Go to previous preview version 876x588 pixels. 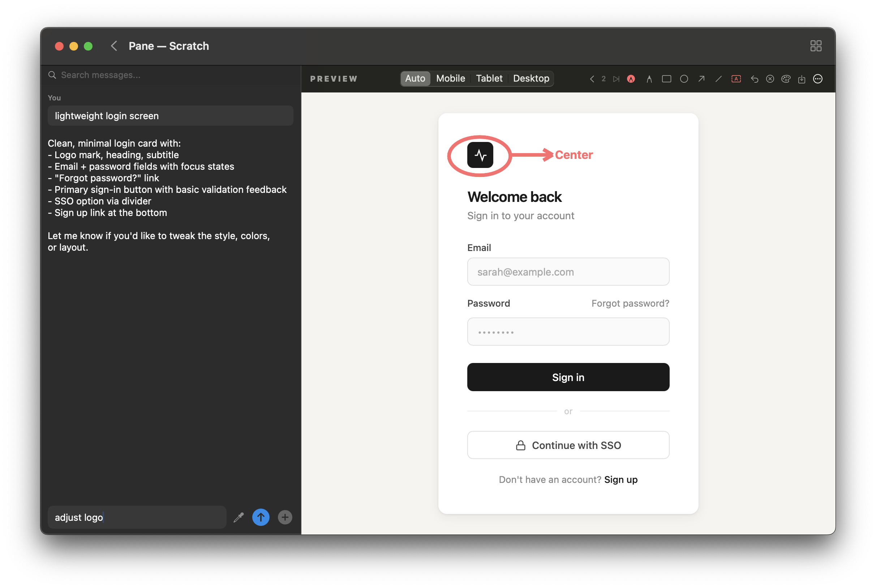(592, 79)
